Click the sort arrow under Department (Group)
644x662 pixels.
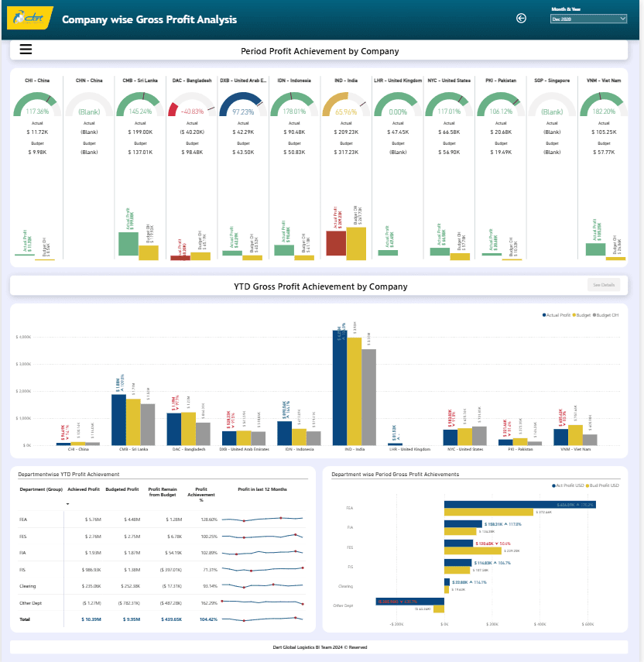pos(67,504)
